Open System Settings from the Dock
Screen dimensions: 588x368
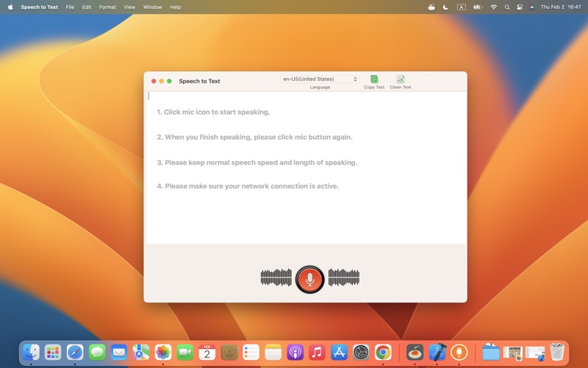(361, 353)
